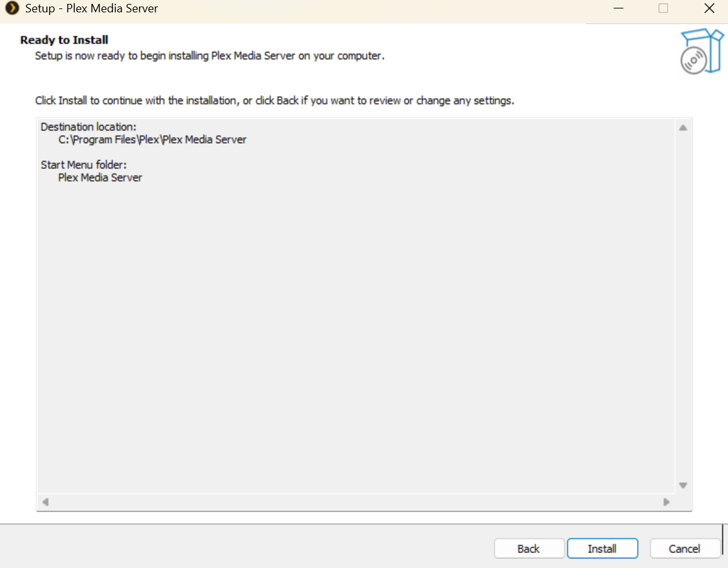Viewport: 728px width, 568px height.
Task: Click the "Destination location:" label
Action: (x=88, y=127)
